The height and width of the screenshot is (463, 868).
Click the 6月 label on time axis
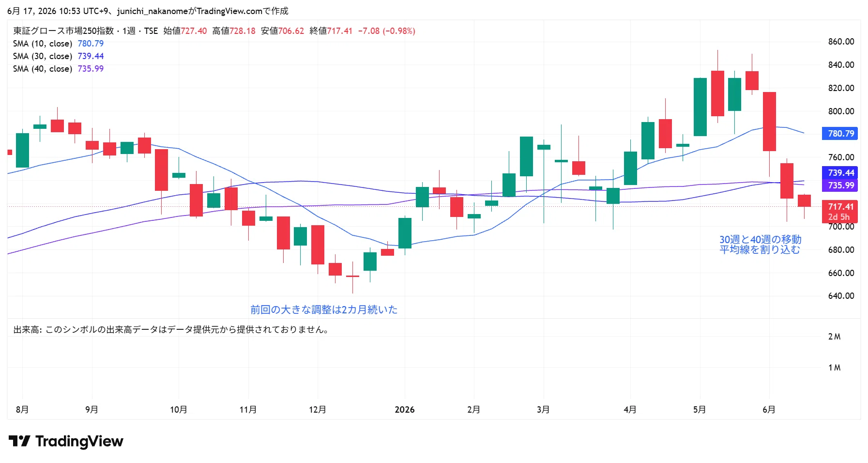pyautogui.click(x=769, y=410)
